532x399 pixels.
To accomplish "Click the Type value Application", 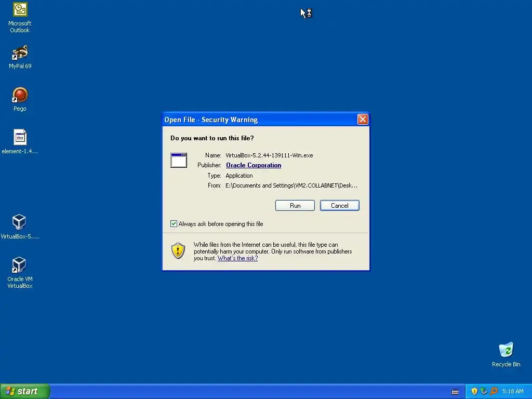I will (x=239, y=176).
